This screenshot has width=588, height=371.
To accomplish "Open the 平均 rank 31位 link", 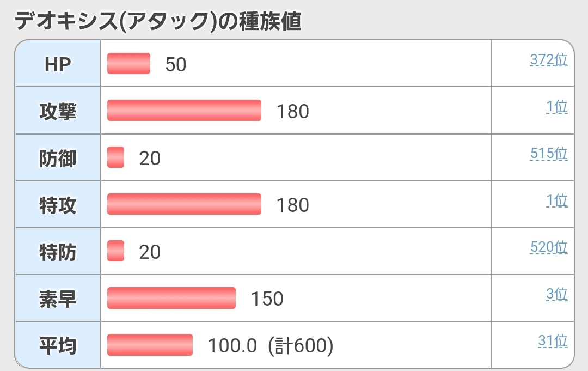I will [x=553, y=341].
